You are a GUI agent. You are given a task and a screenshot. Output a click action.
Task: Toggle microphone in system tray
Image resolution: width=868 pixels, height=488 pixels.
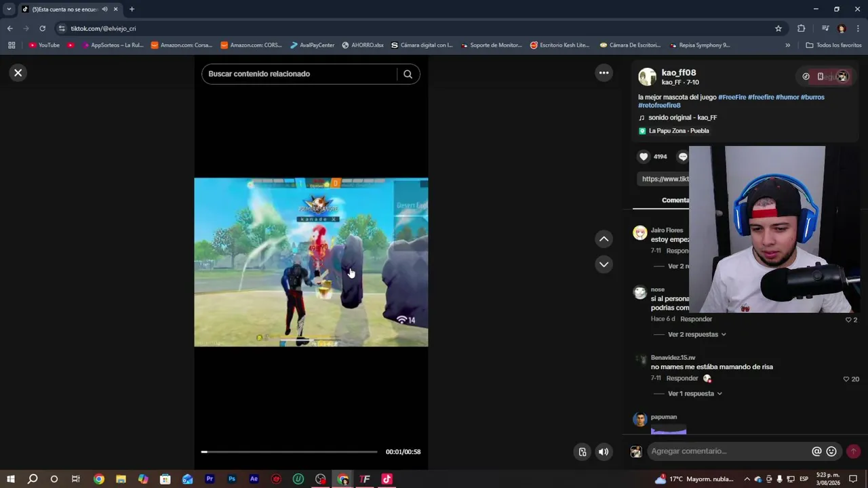point(780,479)
